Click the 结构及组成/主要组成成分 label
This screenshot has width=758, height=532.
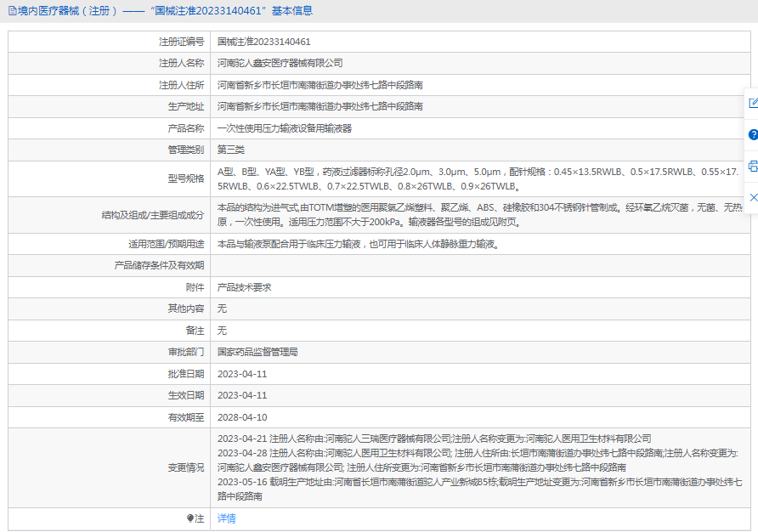153,215
